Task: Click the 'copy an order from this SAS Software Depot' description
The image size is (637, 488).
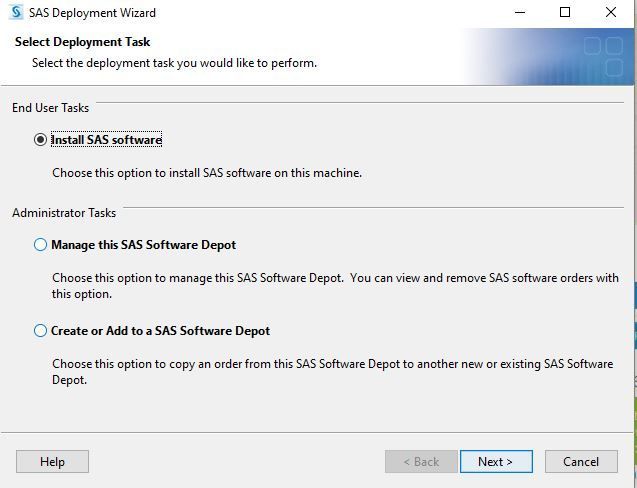Action: click(332, 371)
